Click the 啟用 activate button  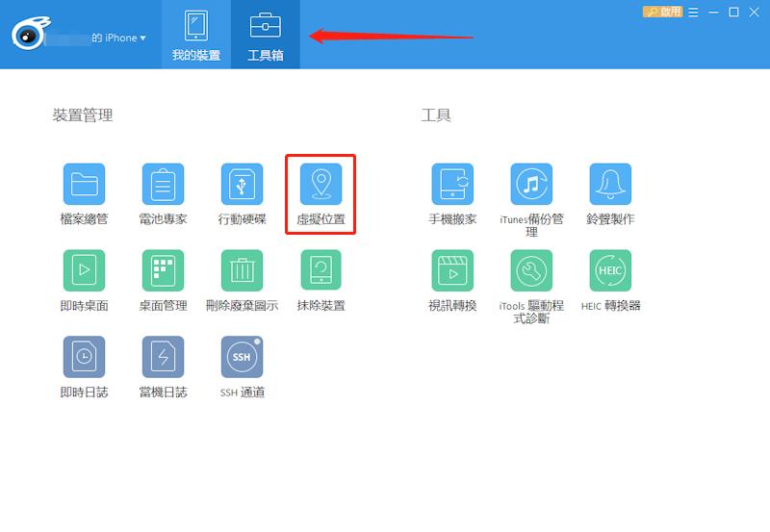662,12
